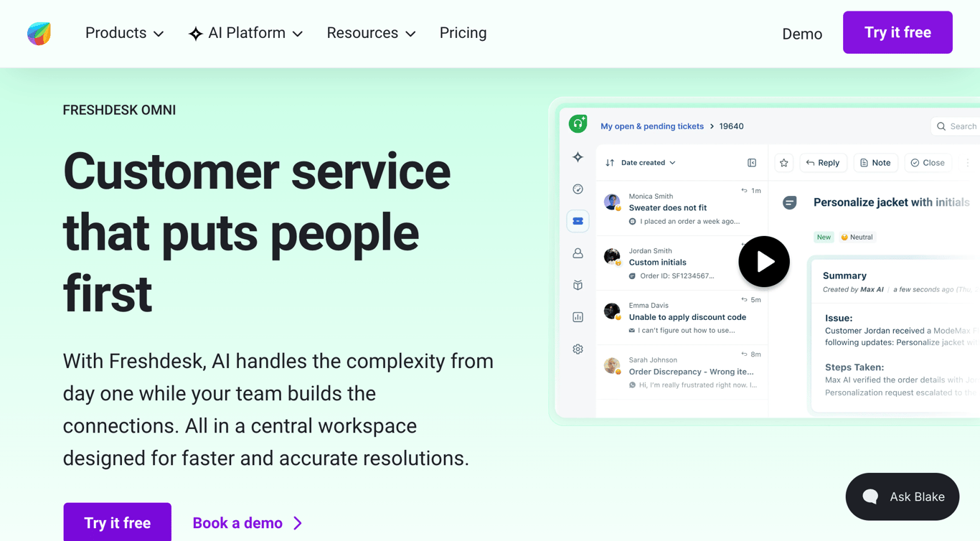Click the Neutral sentiment tag
This screenshot has width=980, height=541.
point(857,237)
